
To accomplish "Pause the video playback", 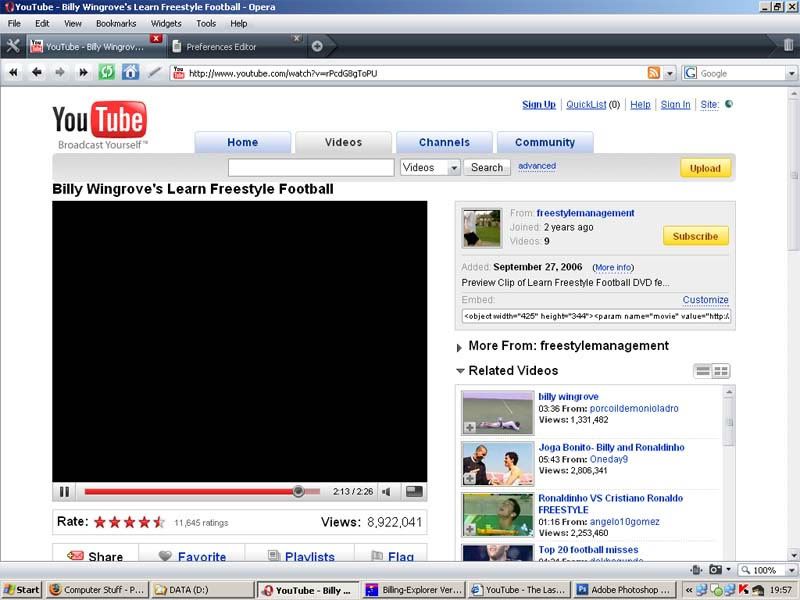I will click(x=64, y=492).
